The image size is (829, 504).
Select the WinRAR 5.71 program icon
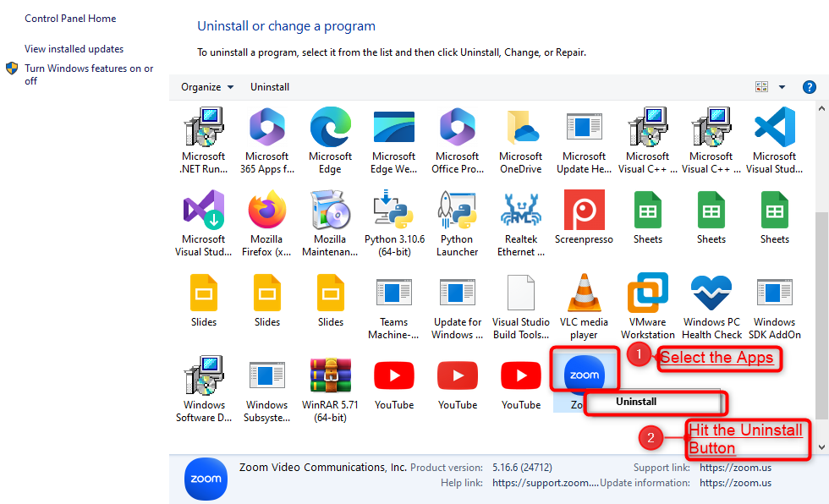point(330,376)
